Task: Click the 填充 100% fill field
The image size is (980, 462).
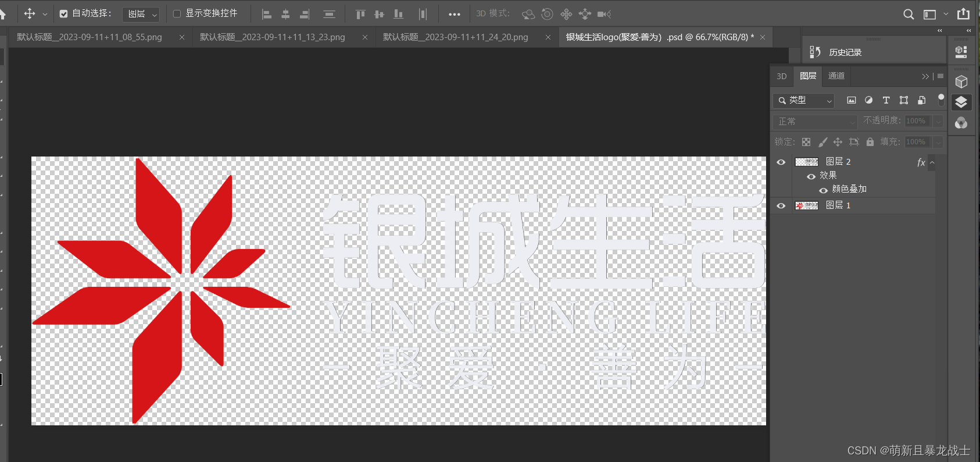Action: click(918, 142)
